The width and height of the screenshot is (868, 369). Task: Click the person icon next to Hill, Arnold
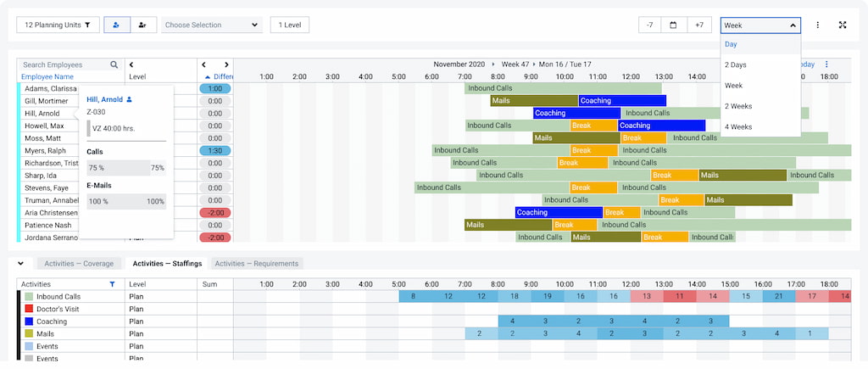click(x=130, y=100)
